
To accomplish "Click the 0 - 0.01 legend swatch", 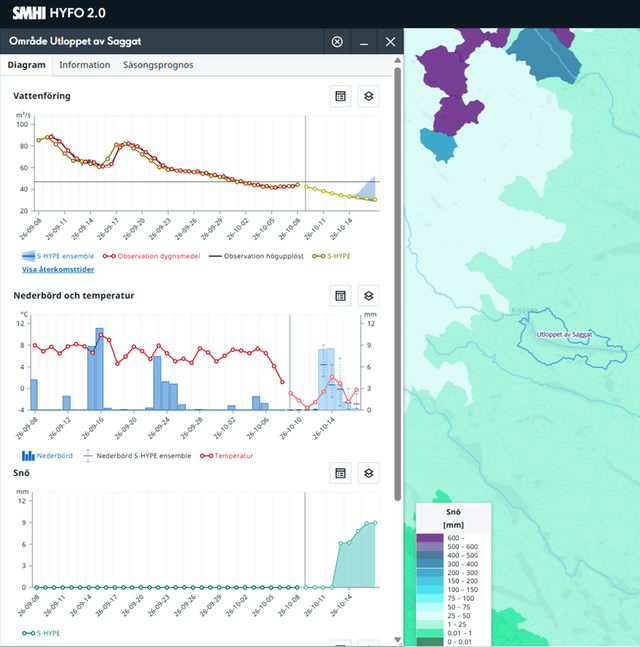I will [430, 642].
